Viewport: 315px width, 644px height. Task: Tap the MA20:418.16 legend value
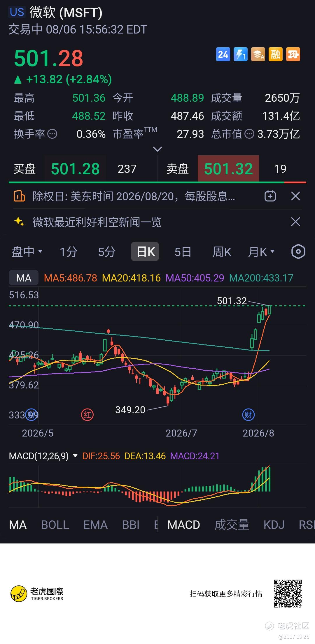pos(131,278)
